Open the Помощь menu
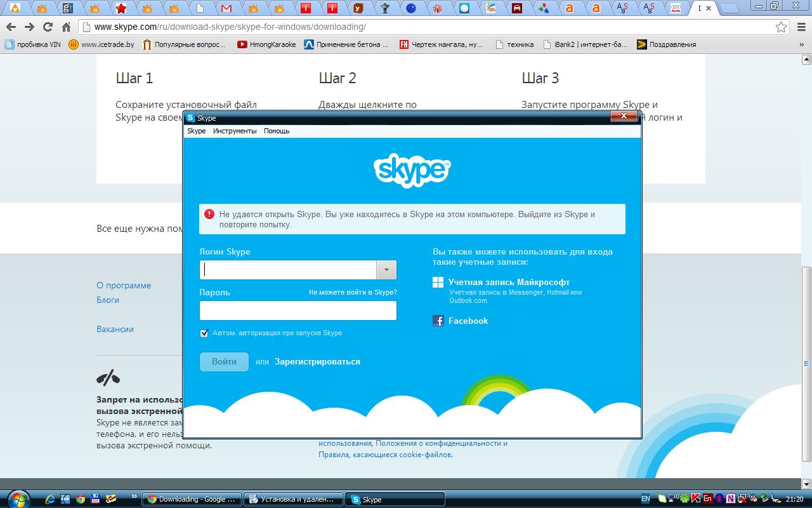The width and height of the screenshot is (812, 508). [277, 131]
